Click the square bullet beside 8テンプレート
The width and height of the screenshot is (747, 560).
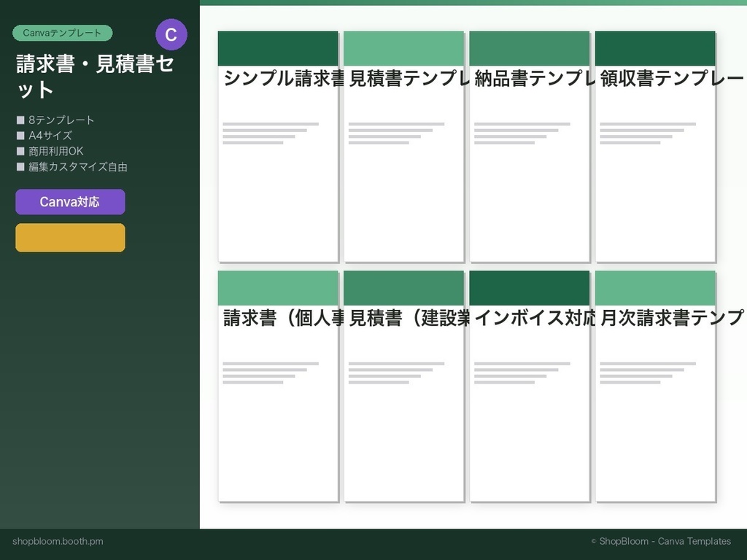coord(20,120)
